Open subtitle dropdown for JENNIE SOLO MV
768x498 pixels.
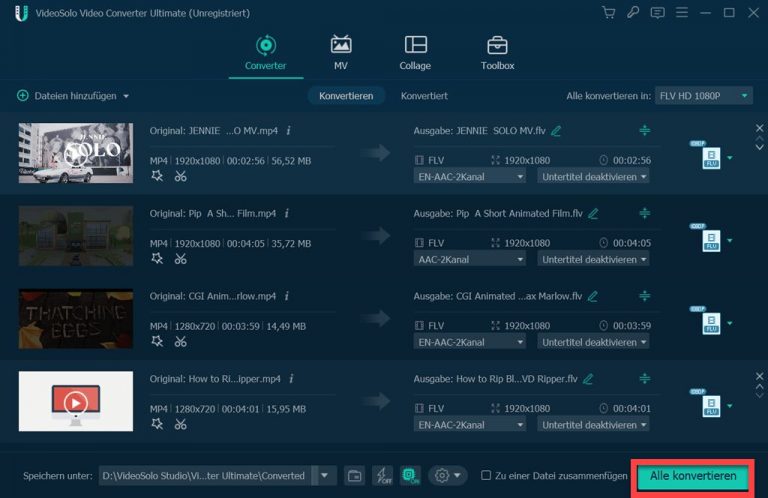(x=594, y=177)
